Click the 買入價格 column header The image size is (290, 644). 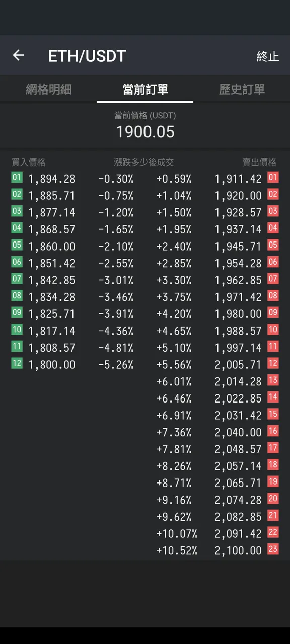click(x=29, y=162)
